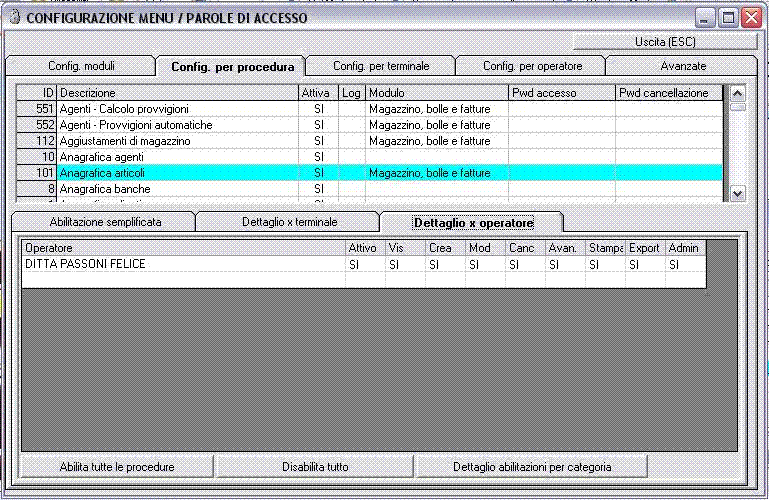This screenshot has width=769, height=501.
Task: Click Pwd accesso cell of Anagrafica articoli
Action: [562, 173]
